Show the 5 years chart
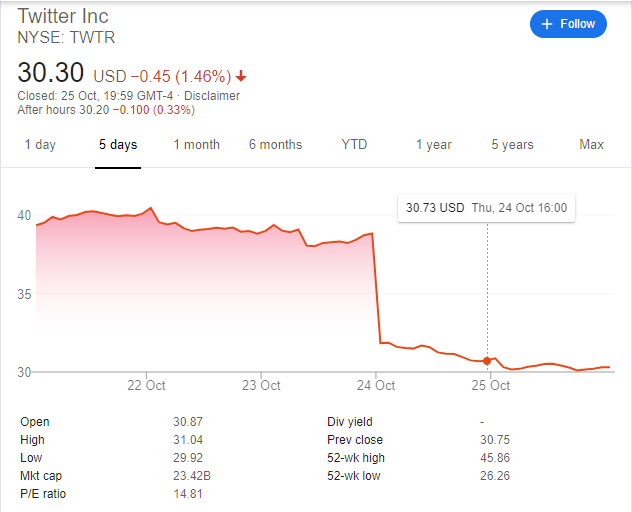632x512 pixels. click(x=512, y=145)
